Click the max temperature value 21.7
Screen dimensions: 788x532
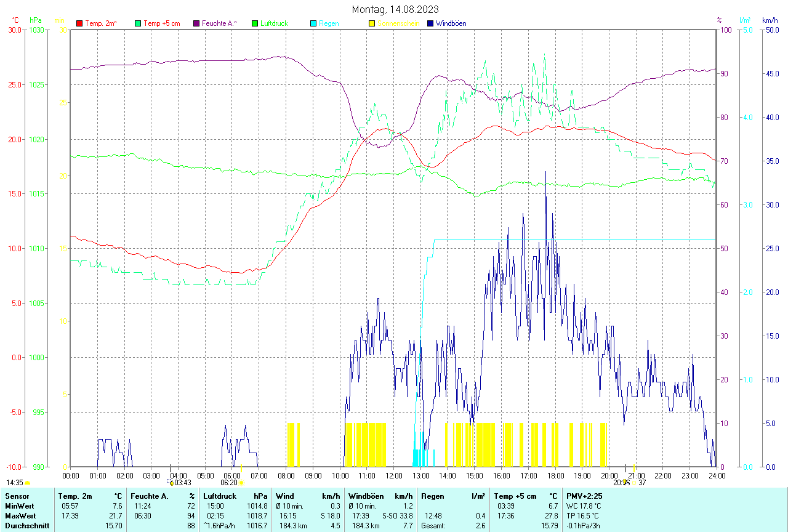click(115, 515)
